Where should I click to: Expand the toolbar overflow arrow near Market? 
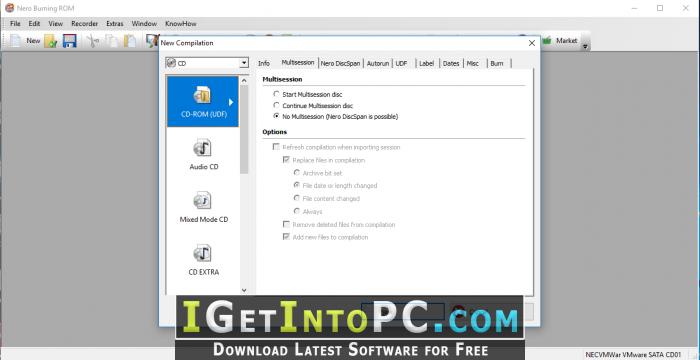coord(585,46)
